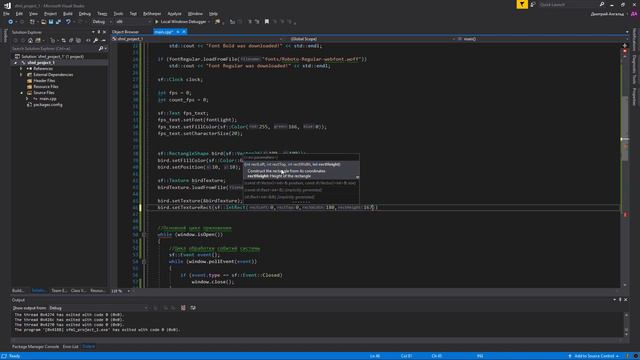Click the yellow notifications filter icon
This screenshot has width=640, height=360.
pos(522,4)
